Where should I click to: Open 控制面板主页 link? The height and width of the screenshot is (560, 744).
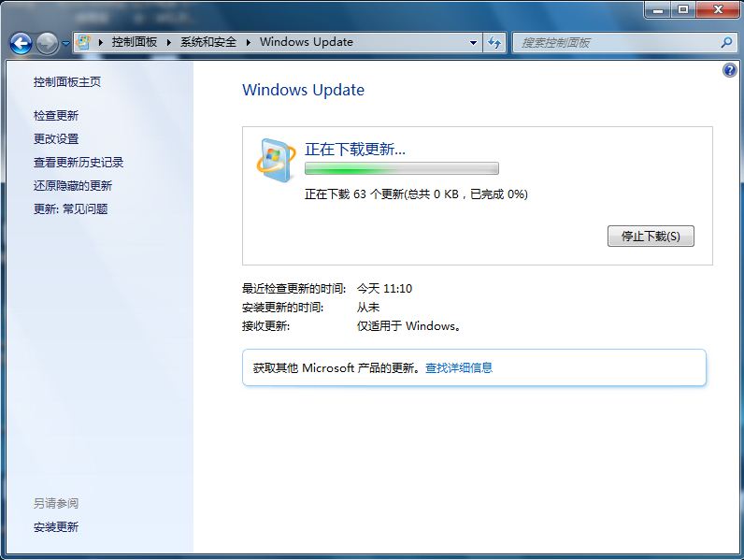coord(67,82)
